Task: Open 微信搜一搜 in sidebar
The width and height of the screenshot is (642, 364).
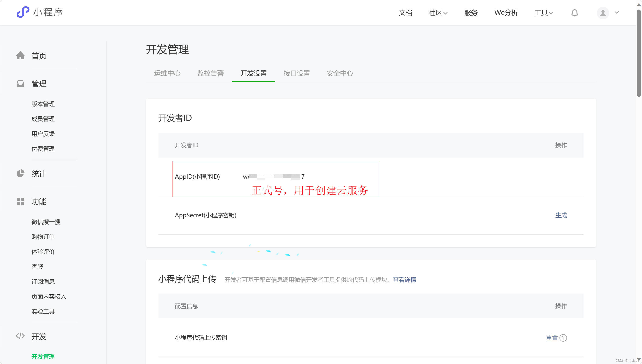Action: [46, 222]
